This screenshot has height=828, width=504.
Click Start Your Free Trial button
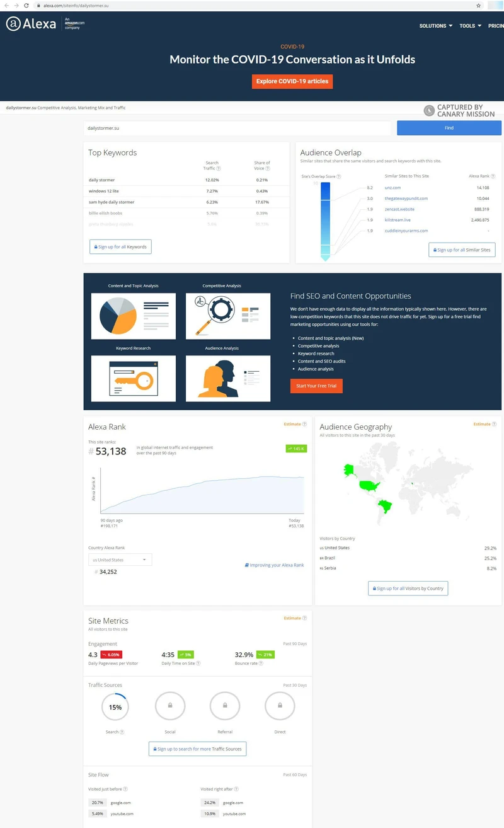tap(316, 386)
